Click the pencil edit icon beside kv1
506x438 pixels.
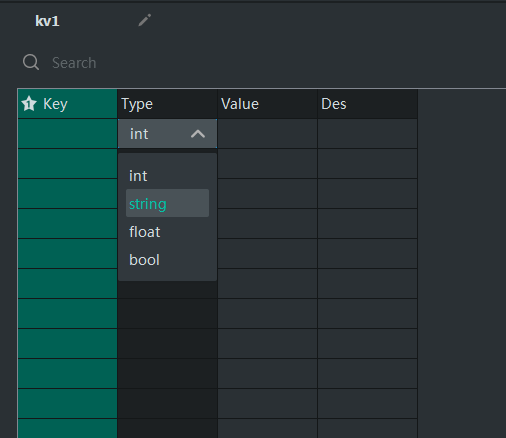(x=145, y=20)
